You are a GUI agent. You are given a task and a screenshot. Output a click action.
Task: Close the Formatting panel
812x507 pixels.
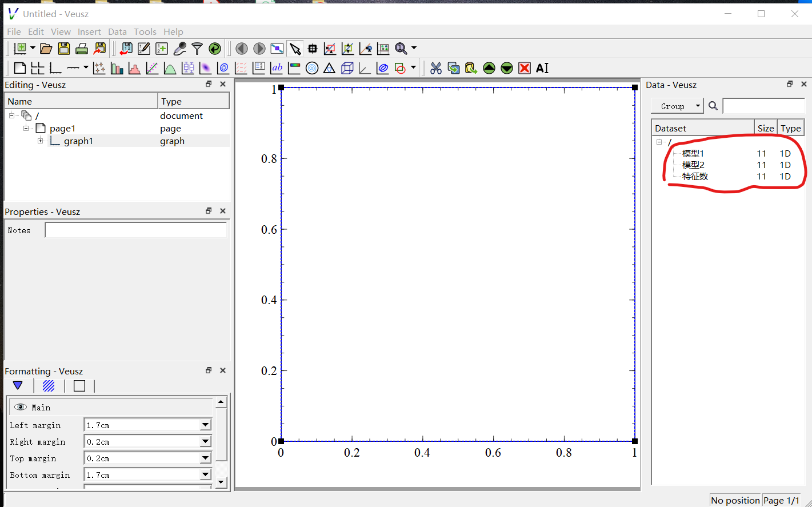223,370
